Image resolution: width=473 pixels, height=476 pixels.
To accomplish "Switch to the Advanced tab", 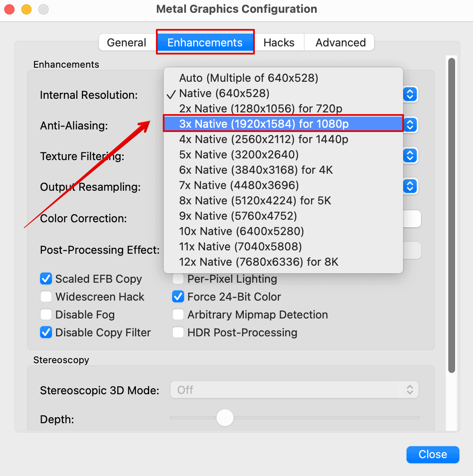I will tap(340, 43).
